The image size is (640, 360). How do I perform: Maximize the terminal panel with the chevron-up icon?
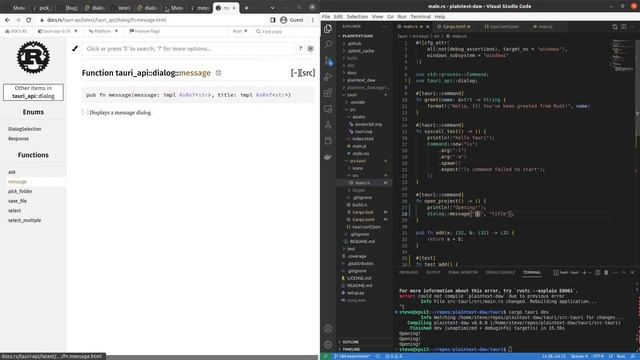point(624,272)
